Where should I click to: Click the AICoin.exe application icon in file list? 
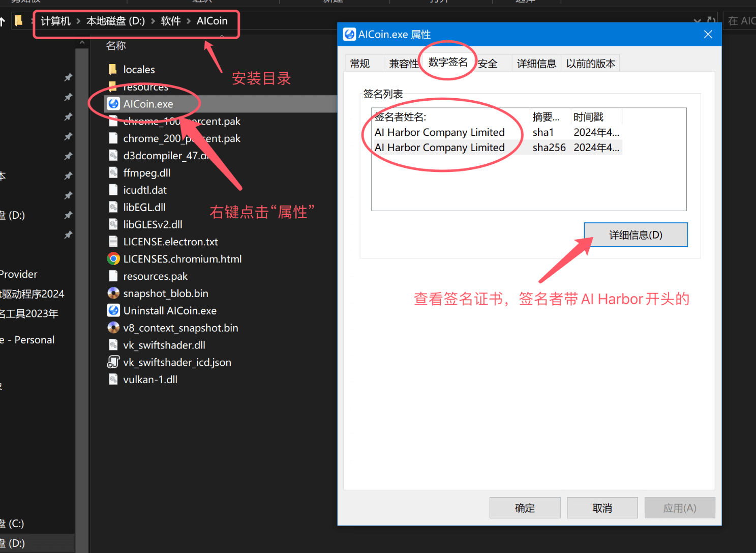tap(113, 104)
